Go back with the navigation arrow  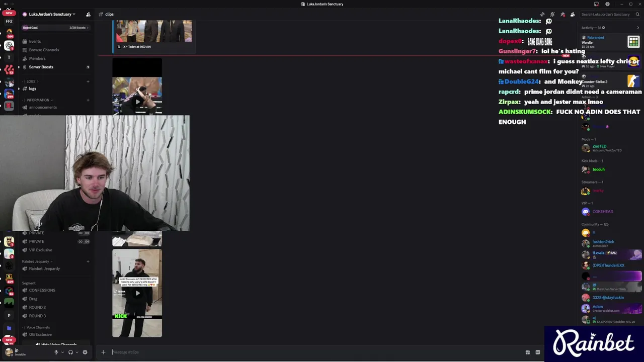tap(6, 4)
